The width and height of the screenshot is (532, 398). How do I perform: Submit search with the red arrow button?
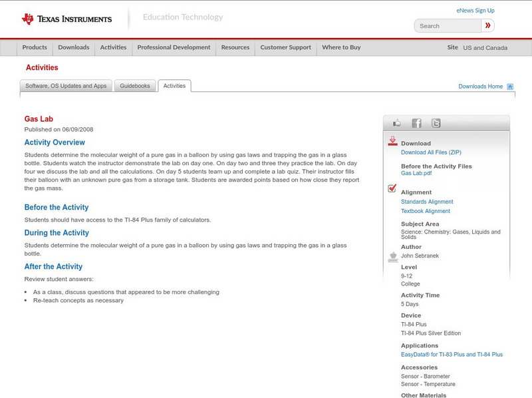[487, 25]
